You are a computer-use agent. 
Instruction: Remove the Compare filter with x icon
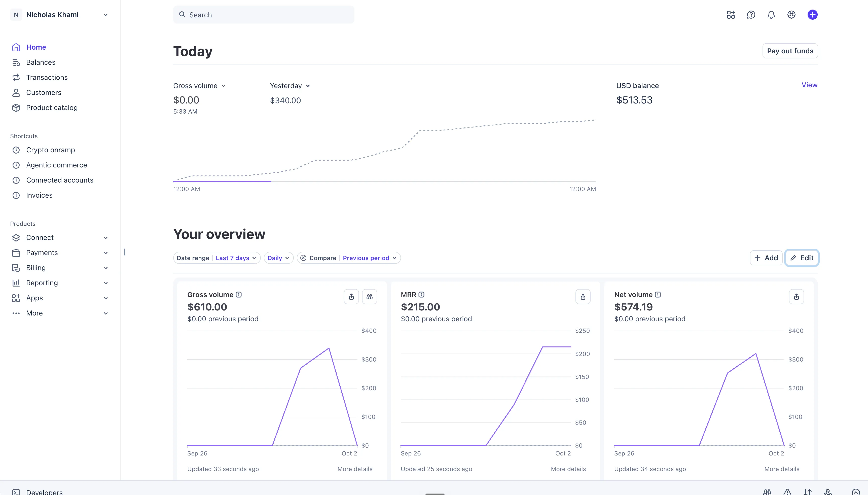(304, 258)
